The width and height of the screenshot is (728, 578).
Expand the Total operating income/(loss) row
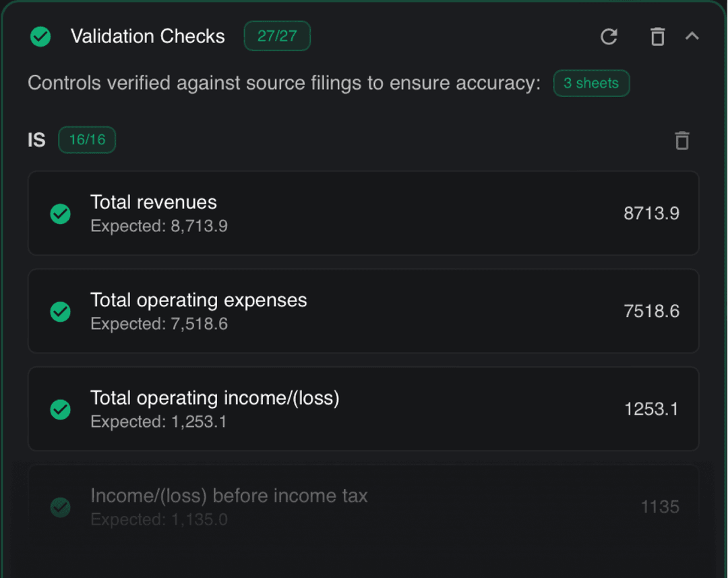coord(364,409)
